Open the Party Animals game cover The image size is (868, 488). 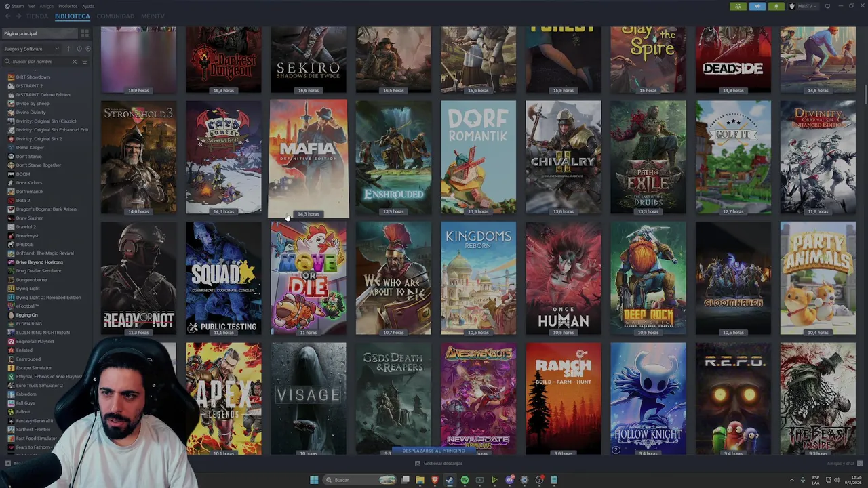[818, 278]
